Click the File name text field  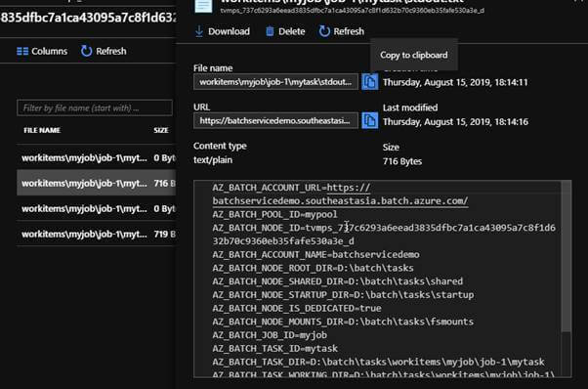(275, 82)
